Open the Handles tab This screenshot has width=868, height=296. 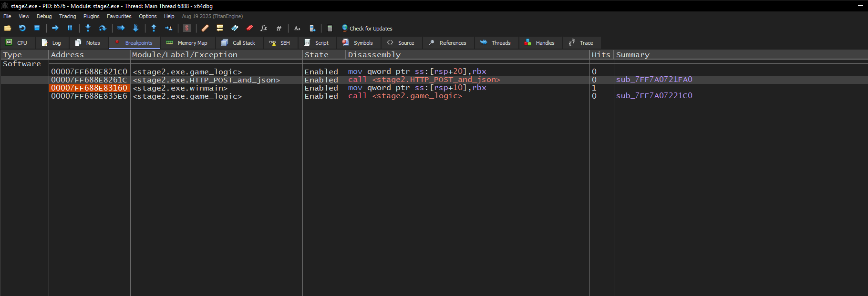point(540,43)
